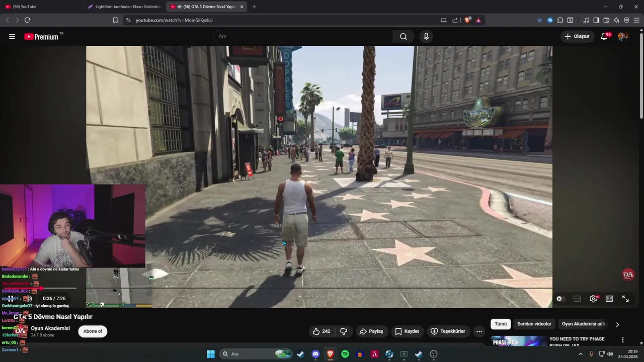Open YOU NEED TO TRY PHASE RUSH title
This screenshot has width=644, height=362.
coord(577,342)
